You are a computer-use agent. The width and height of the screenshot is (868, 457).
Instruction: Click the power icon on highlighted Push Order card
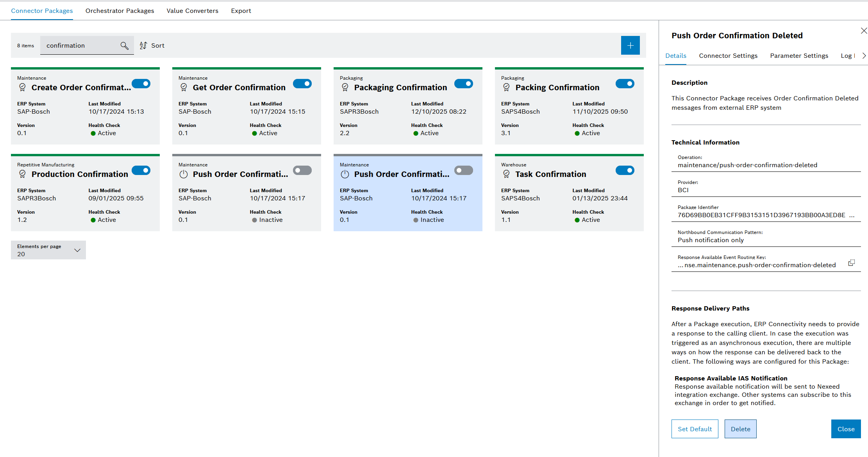coord(345,174)
